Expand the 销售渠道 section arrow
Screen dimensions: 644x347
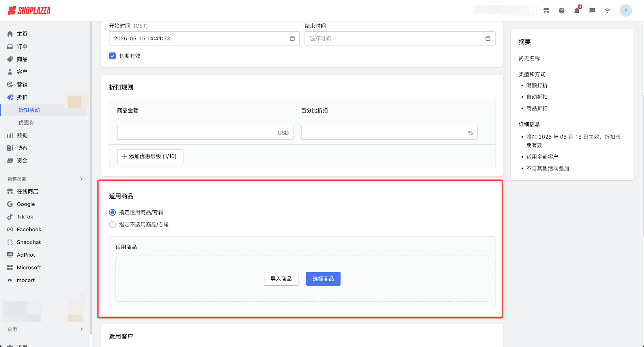point(81,179)
